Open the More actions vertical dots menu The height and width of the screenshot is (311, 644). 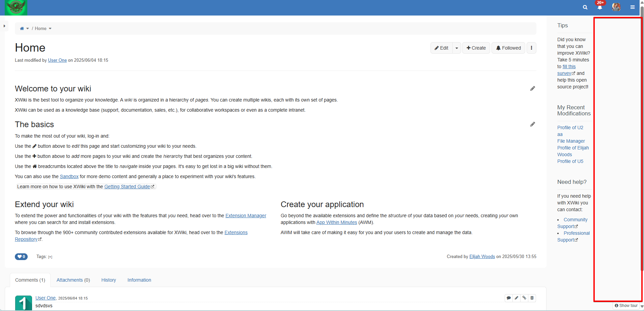click(531, 48)
